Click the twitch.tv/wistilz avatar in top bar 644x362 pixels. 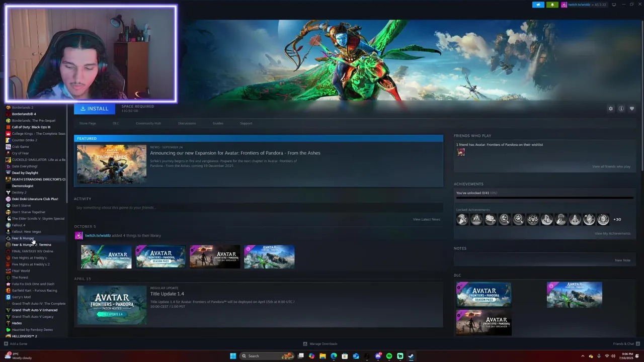tap(564, 5)
